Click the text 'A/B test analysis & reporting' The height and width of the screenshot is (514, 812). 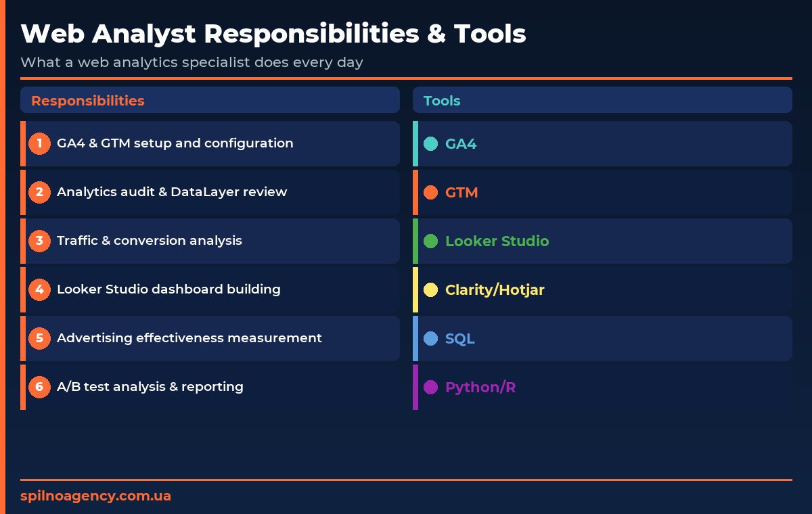(x=150, y=387)
